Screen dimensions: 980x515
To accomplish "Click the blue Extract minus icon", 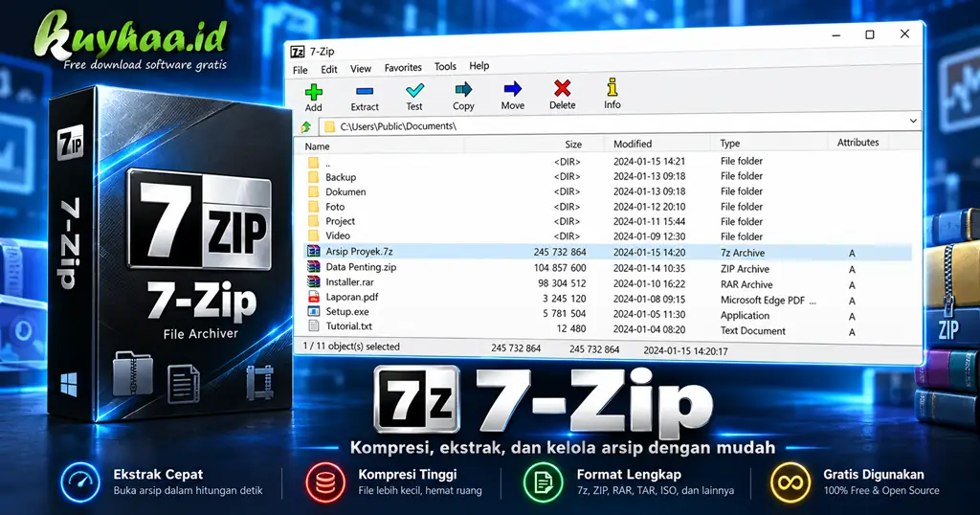I will (365, 92).
